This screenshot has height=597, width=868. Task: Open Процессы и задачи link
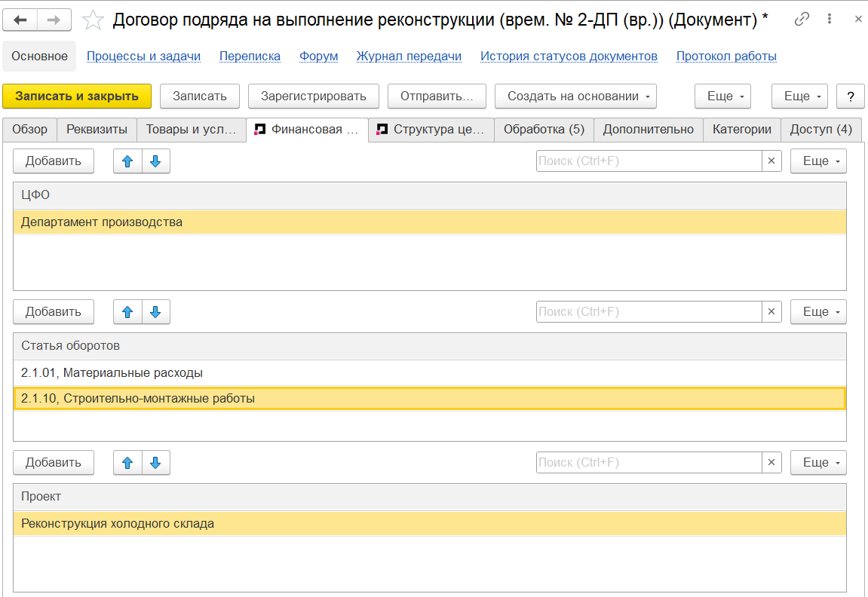click(143, 57)
